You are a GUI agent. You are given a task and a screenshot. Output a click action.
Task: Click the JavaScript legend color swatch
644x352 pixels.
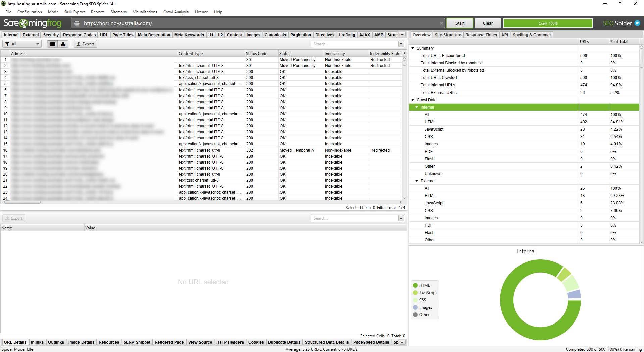[415, 293]
